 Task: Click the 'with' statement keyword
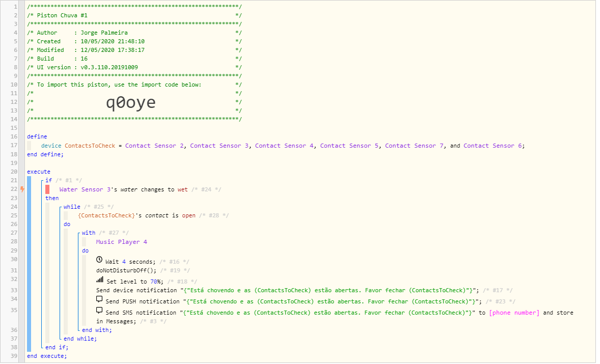click(x=89, y=233)
